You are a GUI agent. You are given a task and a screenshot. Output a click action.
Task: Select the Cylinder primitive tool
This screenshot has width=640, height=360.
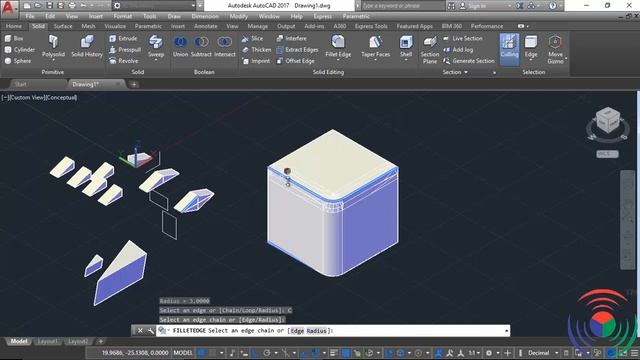(20, 50)
